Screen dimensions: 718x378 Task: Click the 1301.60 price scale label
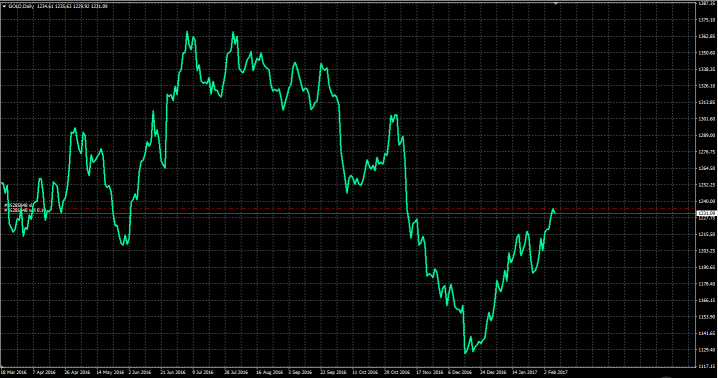707,119
